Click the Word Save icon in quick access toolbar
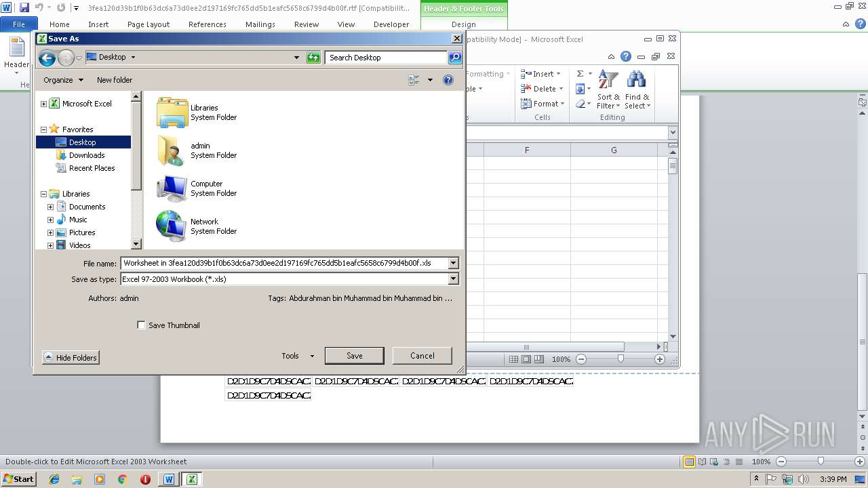 [24, 8]
